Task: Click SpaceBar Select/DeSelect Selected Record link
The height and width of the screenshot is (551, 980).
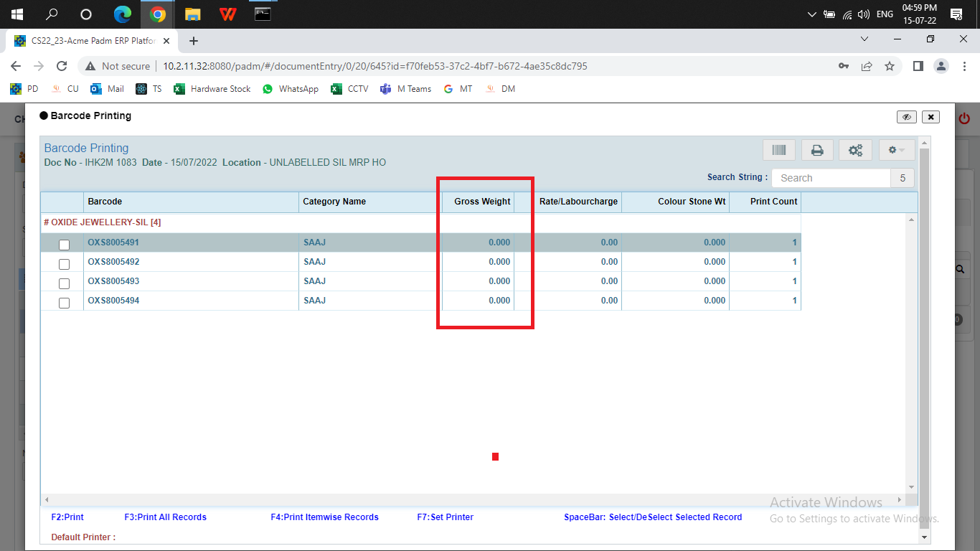Action: click(x=653, y=517)
